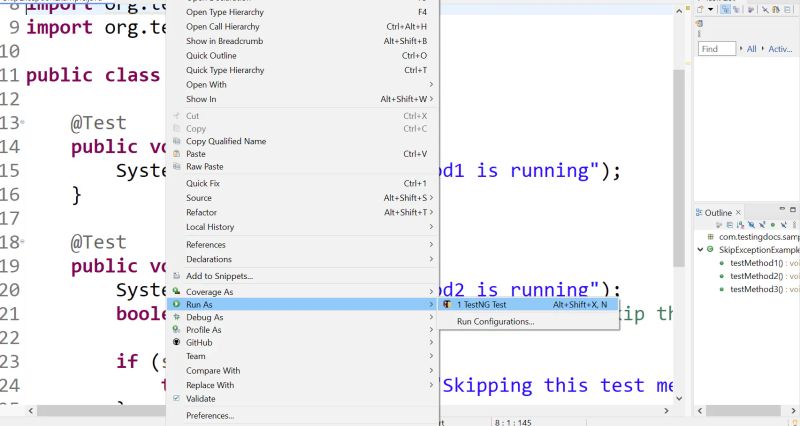Open the Profile As submenu
This screenshot has height=426, width=800.
pyautogui.click(x=303, y=330)
